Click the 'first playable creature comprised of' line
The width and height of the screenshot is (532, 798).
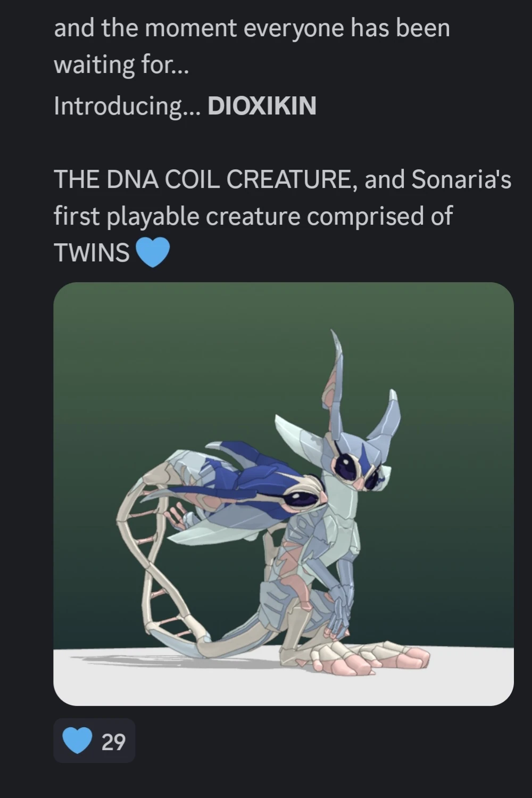pos(253,216)
